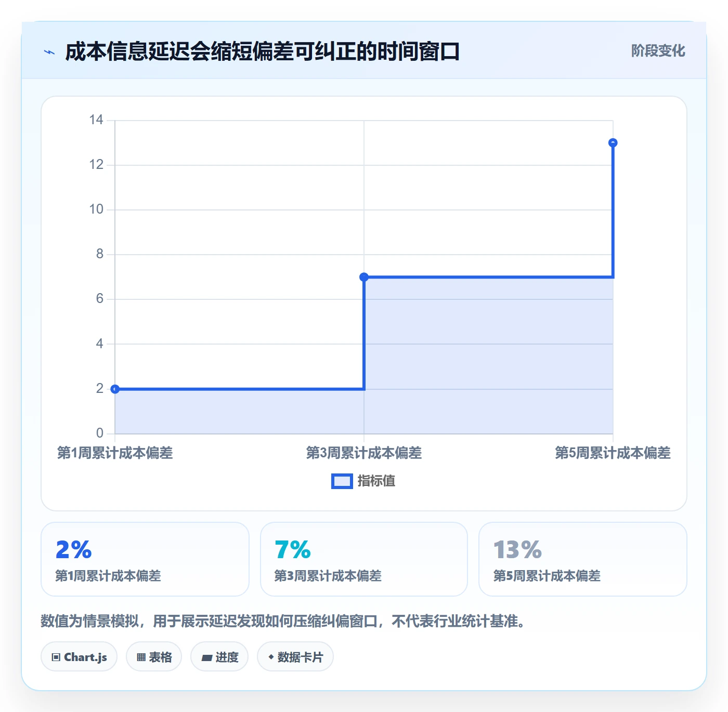This screenshot has width=728, height=712.
Task: Select the 表格 tag
Action: [x=154, y=657]
